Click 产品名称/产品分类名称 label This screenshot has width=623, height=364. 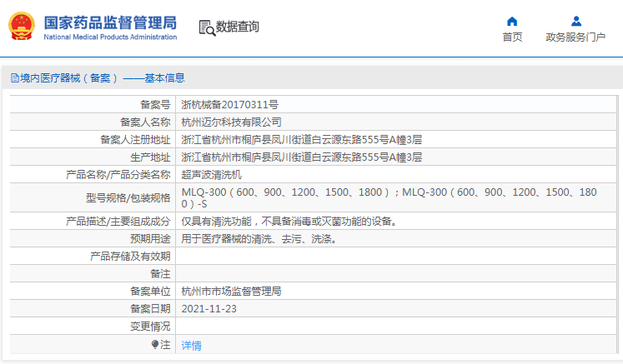118,175
